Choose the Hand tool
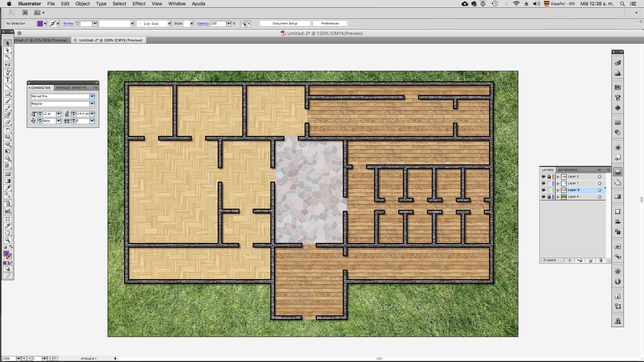Screen dimensions: 644x362 [8, 233]
